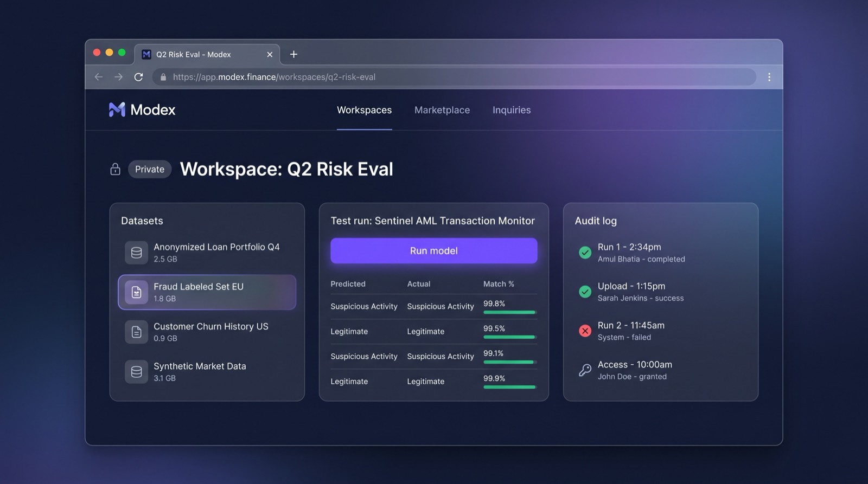868x484 pixels.
Task: Click the browser forward arrow
Action: [118, 77]
